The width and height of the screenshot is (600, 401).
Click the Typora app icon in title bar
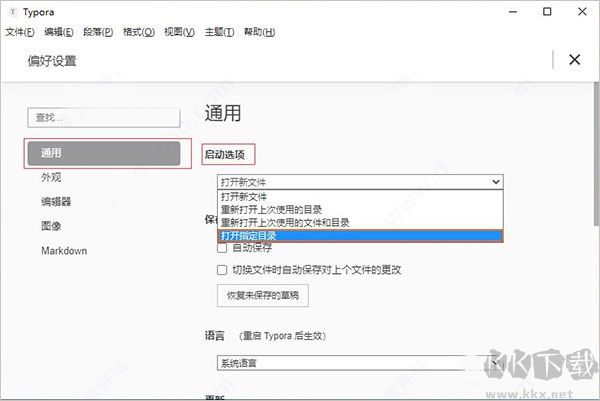13,12
